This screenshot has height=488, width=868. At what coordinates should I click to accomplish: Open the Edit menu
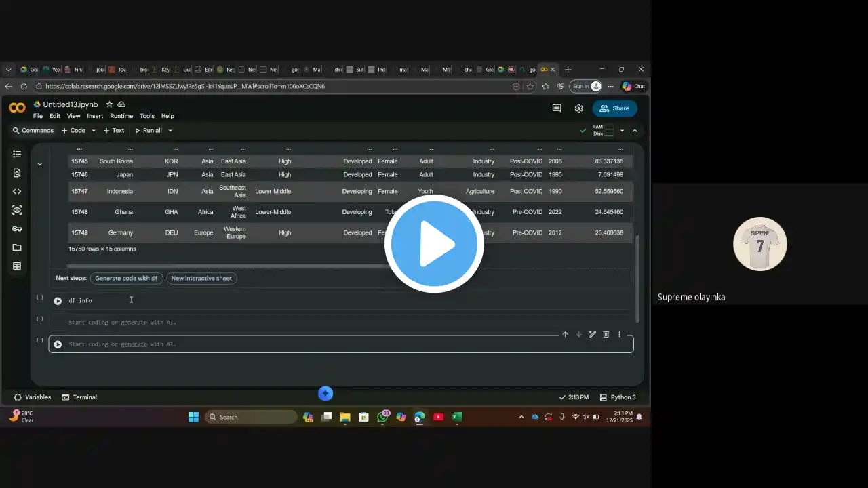[55, 116]
